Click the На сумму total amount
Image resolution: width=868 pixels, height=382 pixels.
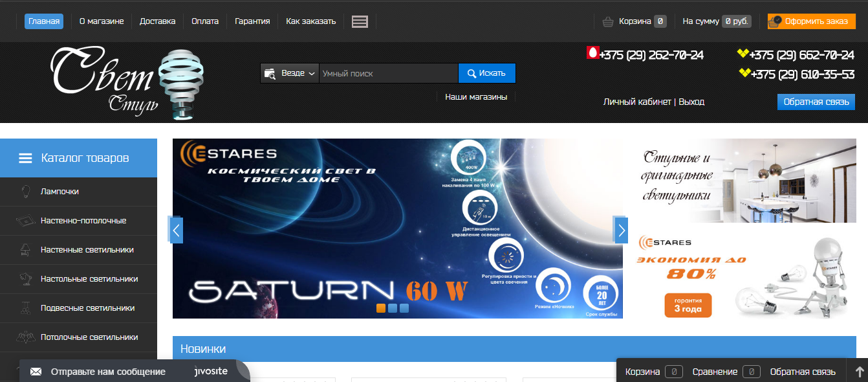click(717, 21)
